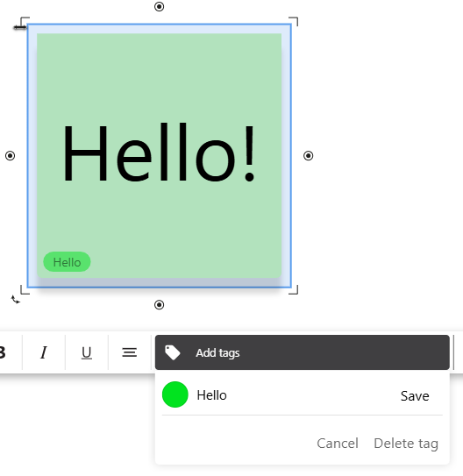
Task: Collapse the Add tags panel
Action: click(x=302, y=352)
